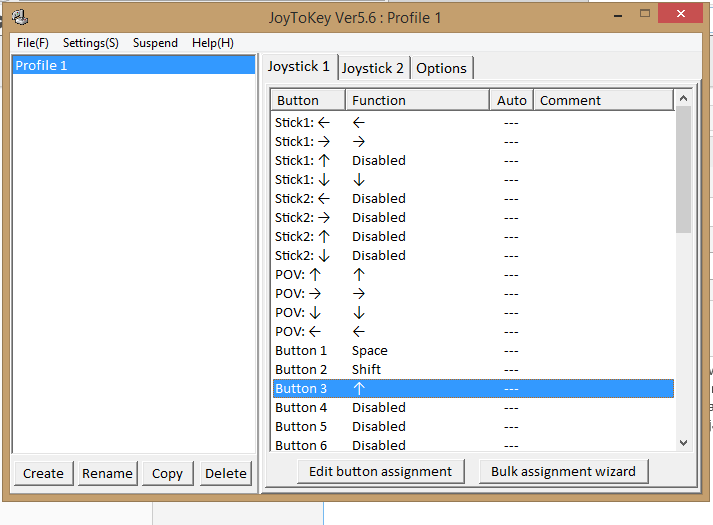
Task: Click the Rename profile button
Action: [107, 474]
